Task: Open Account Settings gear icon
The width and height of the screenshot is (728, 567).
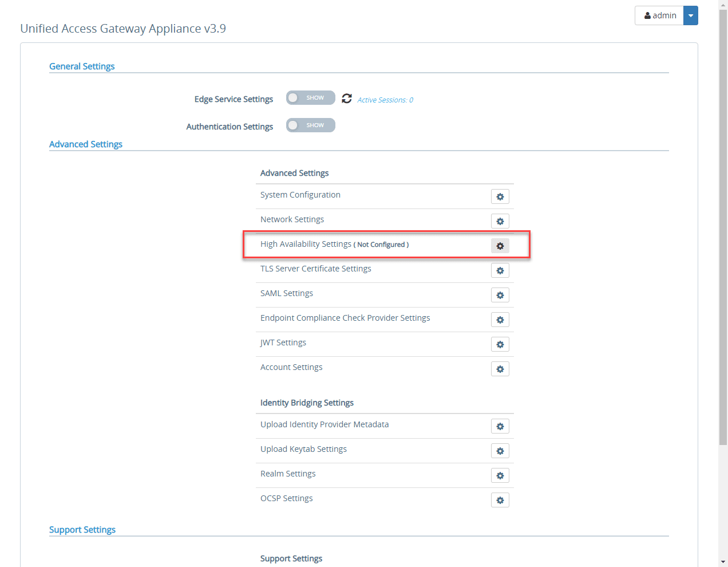Action: click(500, 369)
